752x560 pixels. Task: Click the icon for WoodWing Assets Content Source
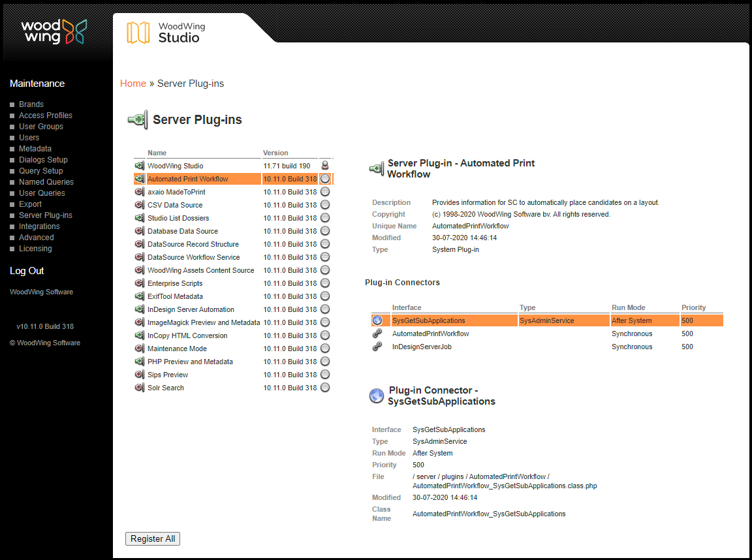(140, 270)
